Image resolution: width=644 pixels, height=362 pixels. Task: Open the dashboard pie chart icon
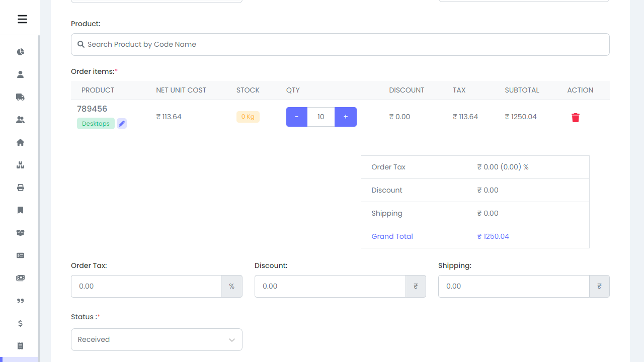[20, 52]
